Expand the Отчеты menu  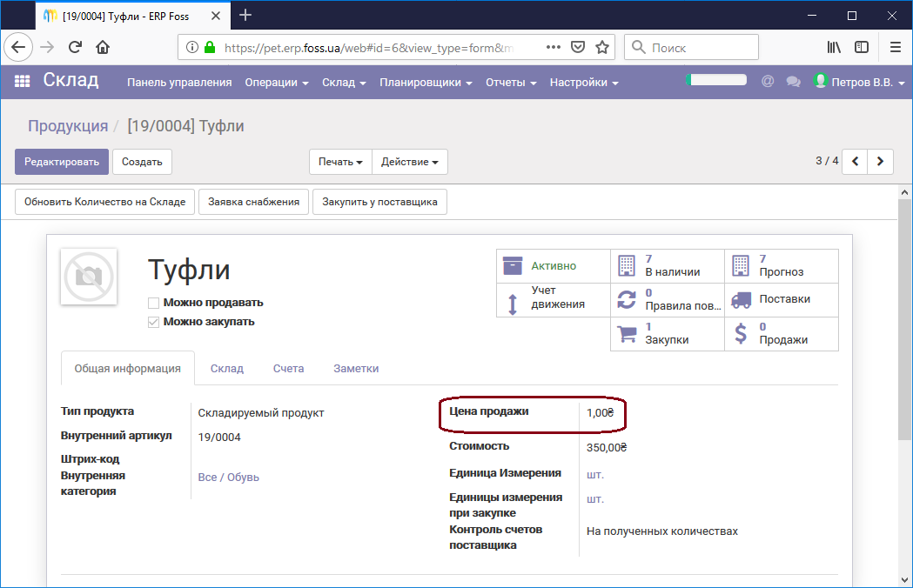511,83
